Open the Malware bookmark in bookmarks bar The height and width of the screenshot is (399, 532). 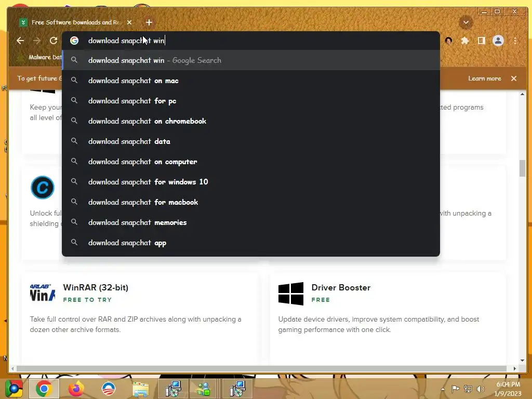click(x=39, y=57)
